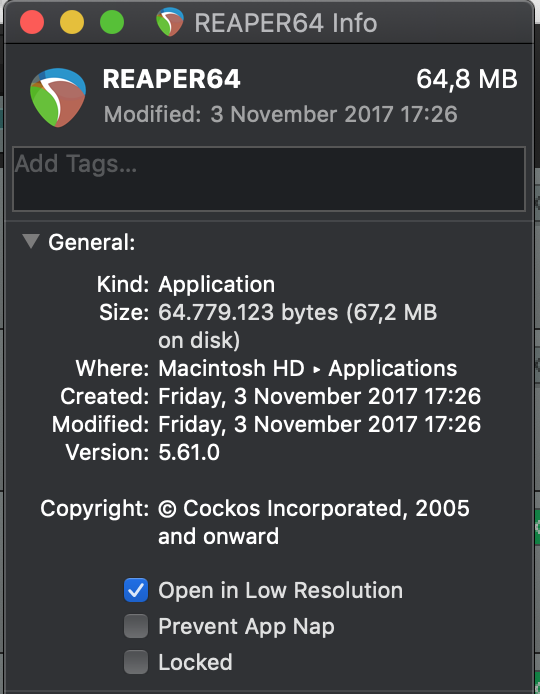Click the REAPER64 Info window title
Image resolution: width=540 pixels, height=694 pixels.
pos(285,23)
